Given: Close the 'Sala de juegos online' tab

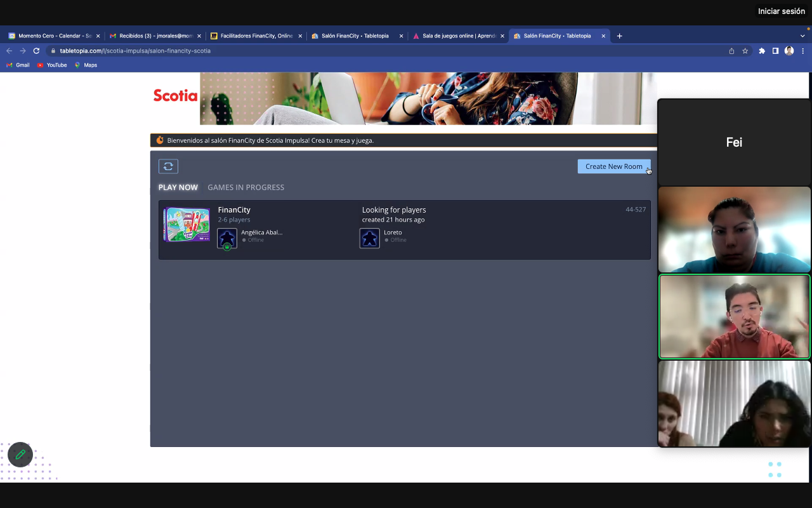Looking at the screenshot, I should click(502, 36).
